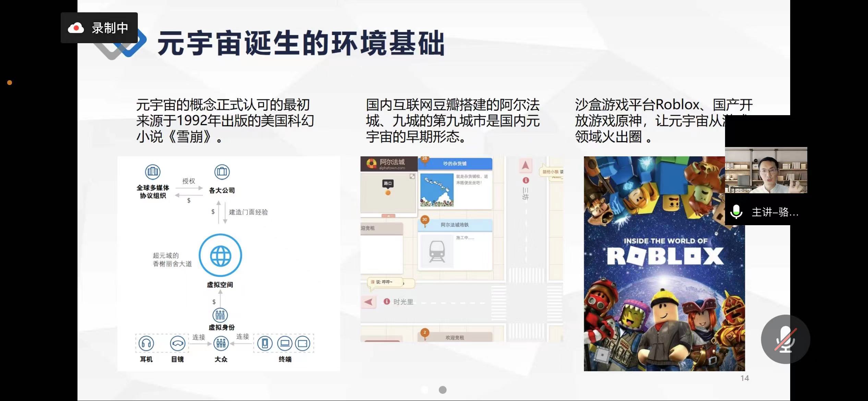Click the goggles icon labeled 目镜

coord(178,343)
